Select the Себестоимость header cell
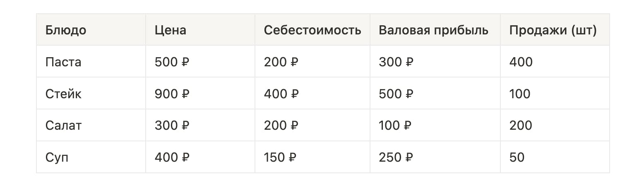644x194 pixels. pyautogui.click(x=312, y=30)
